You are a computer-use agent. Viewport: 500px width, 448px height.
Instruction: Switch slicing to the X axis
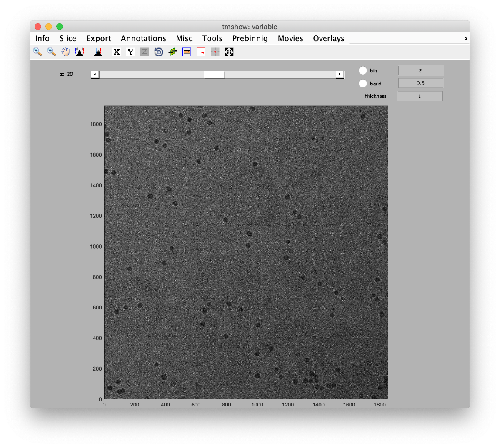tap(116, 52)
